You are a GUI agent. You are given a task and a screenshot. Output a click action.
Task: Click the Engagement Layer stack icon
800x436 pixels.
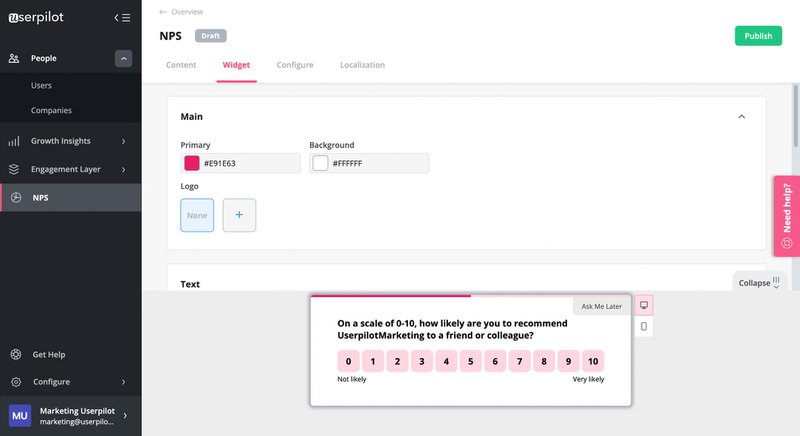(14, 169)
